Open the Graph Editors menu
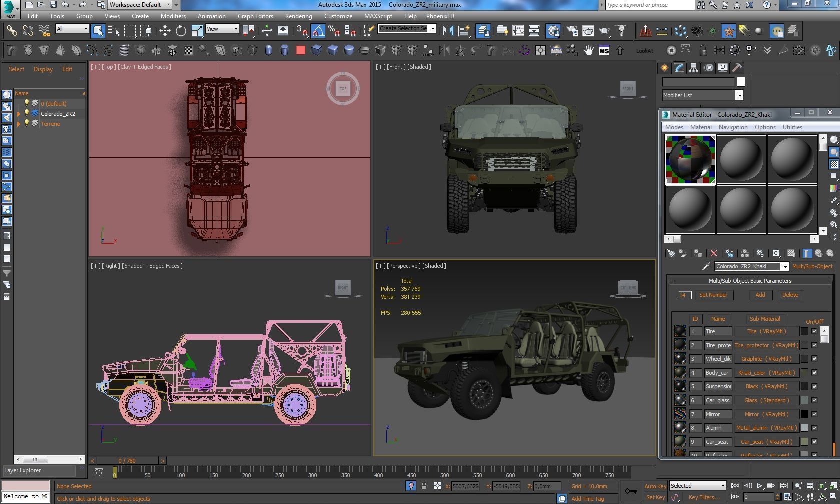 click(255, 16)
